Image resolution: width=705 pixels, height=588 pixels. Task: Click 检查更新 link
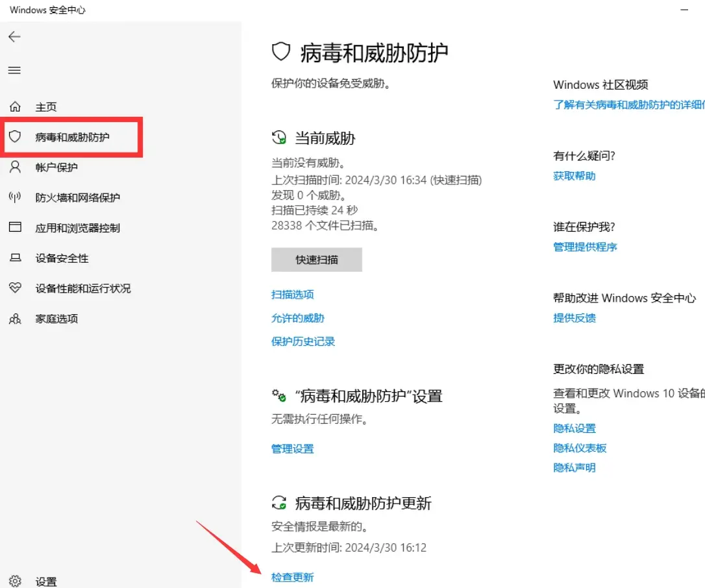pyautogui.click(x=293, y=577)
